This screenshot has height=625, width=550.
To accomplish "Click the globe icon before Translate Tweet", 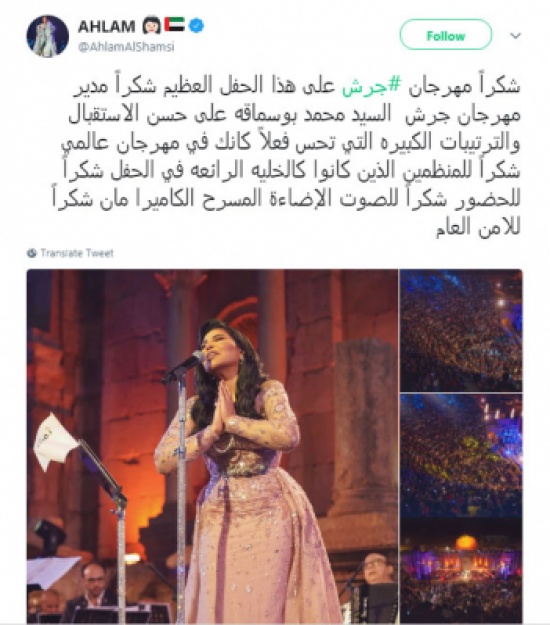I will tap(32, 253).
